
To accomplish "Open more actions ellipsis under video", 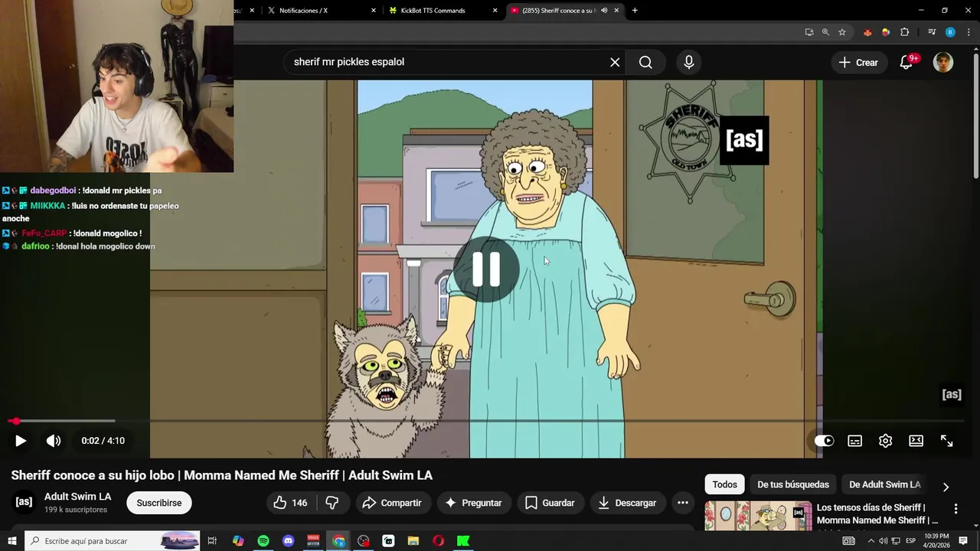I will [683, 503].
